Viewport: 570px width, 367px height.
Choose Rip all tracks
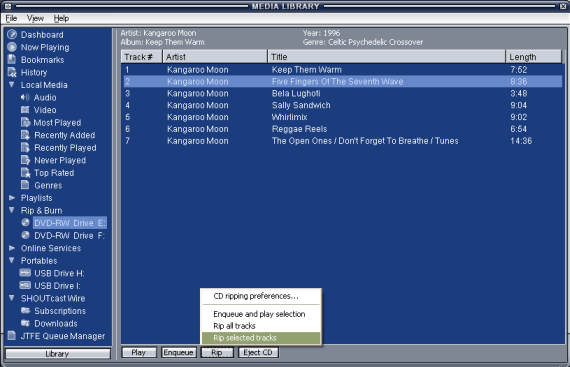coord(261,326)
